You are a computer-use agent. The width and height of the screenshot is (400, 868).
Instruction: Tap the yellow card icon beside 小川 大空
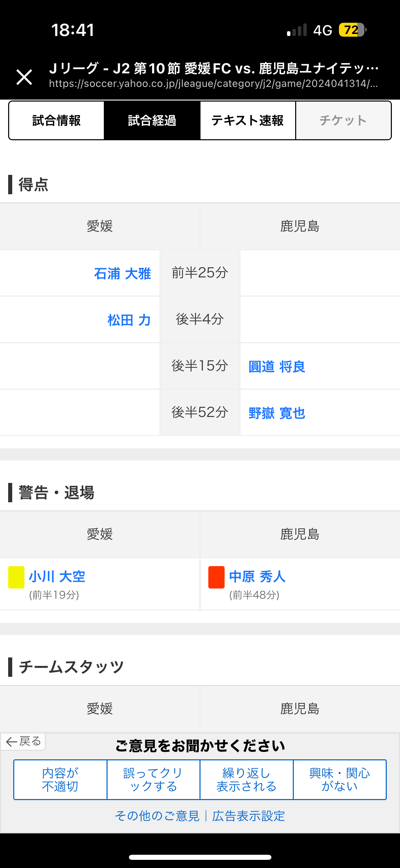(16, 577)
